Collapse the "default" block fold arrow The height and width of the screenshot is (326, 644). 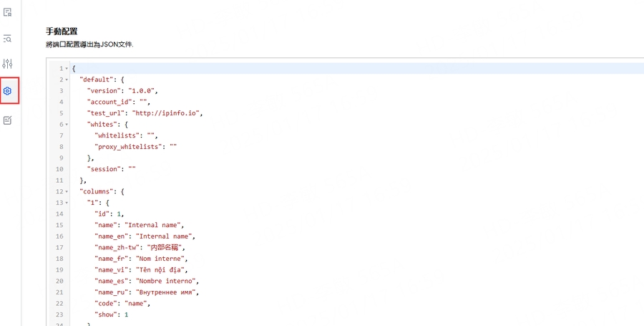(x=67, y=80)
